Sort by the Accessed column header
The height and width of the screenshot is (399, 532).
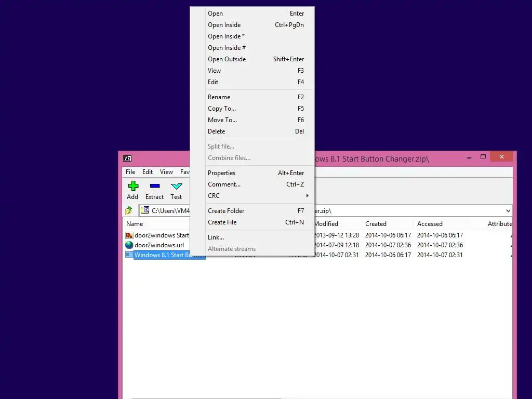[x=430, y=224]
